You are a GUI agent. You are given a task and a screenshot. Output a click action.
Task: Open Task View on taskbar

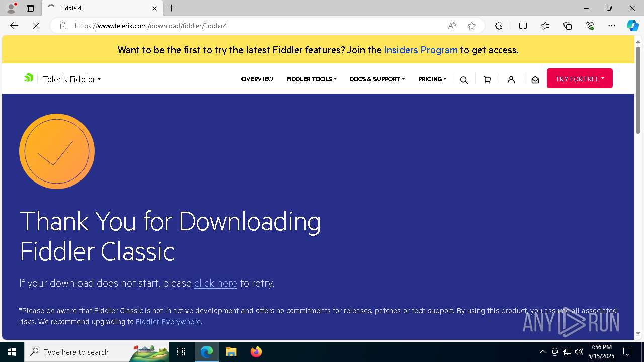(181, 352)
